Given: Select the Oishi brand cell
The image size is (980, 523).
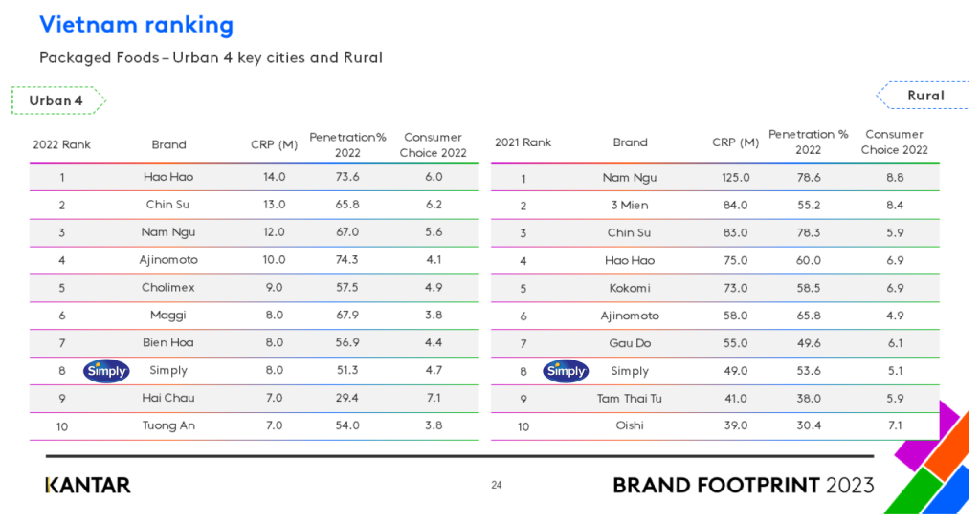Looking at the screenshot, I should pos(630,425).
